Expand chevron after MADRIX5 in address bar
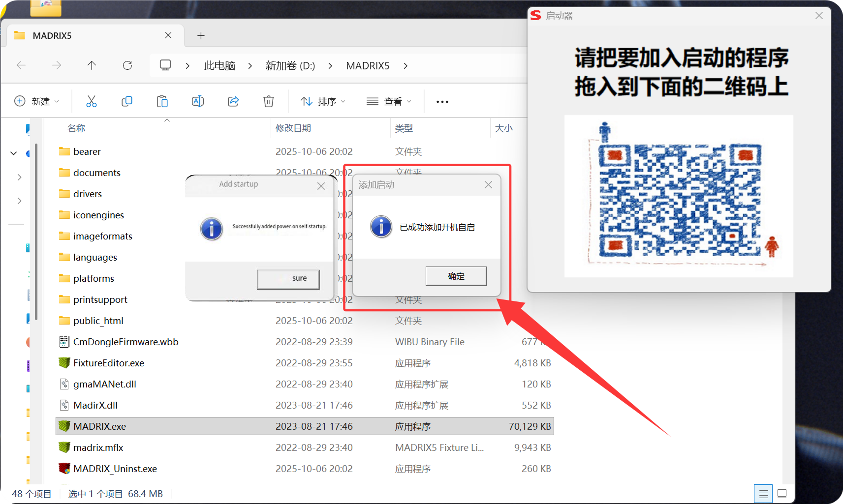Screen dimensions: 843x504 [405, 66]
